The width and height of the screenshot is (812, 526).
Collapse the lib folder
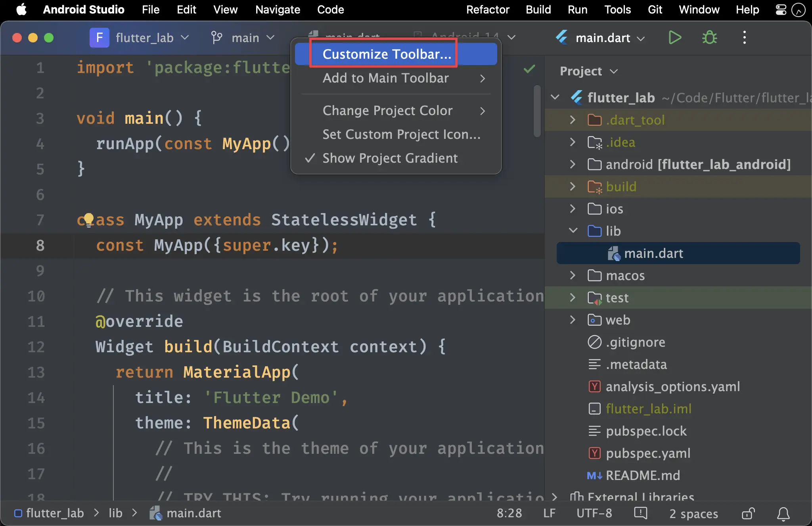click(x=573, y=231)
